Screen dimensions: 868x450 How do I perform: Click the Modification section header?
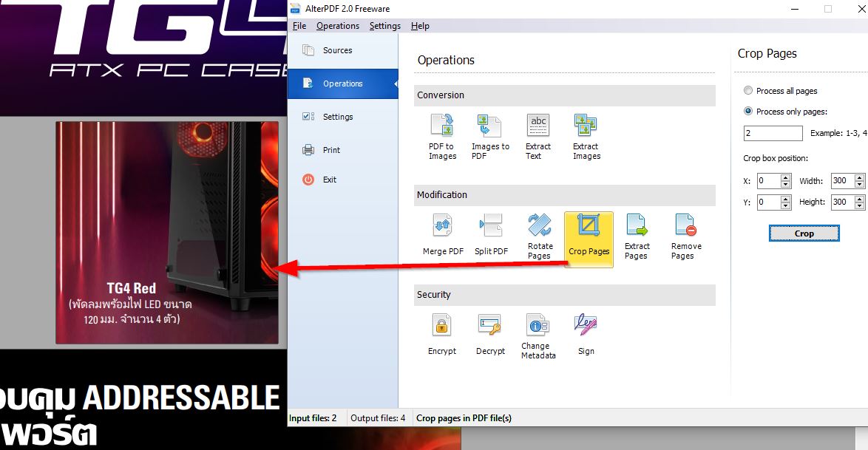click(x=565, y=195)
